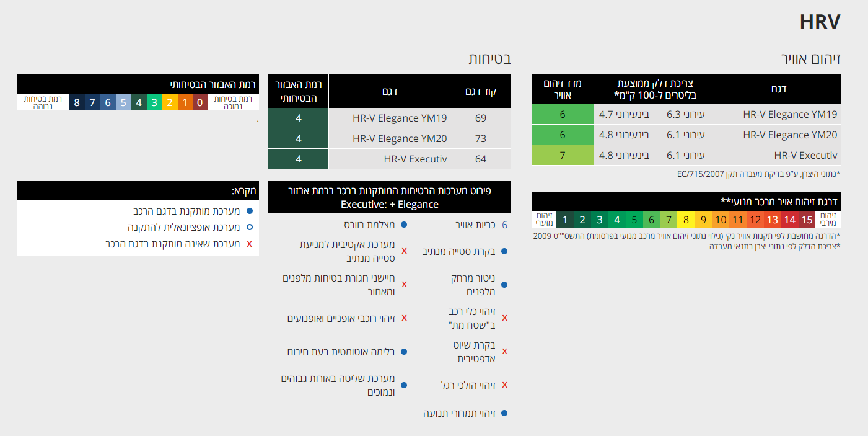868x436 pixels.
Task: Click the red X beside בקרת שיוט אדפטיבית
Action: pyautogui.click(x=504, y=351)
